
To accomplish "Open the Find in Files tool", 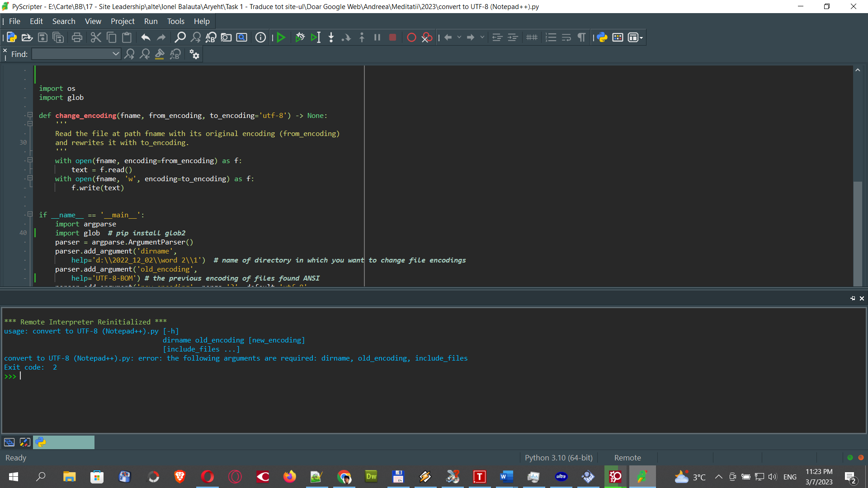I will [x=226, y=38].
